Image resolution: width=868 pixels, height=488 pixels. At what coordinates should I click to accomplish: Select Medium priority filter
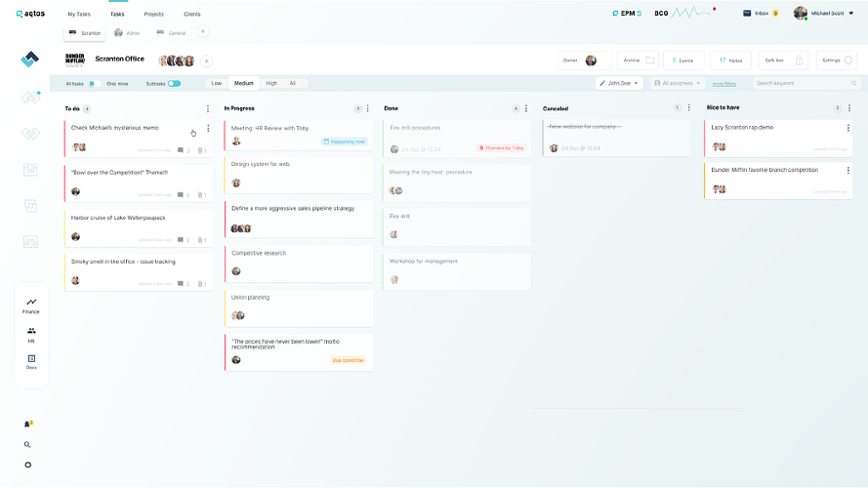point(243,84)
